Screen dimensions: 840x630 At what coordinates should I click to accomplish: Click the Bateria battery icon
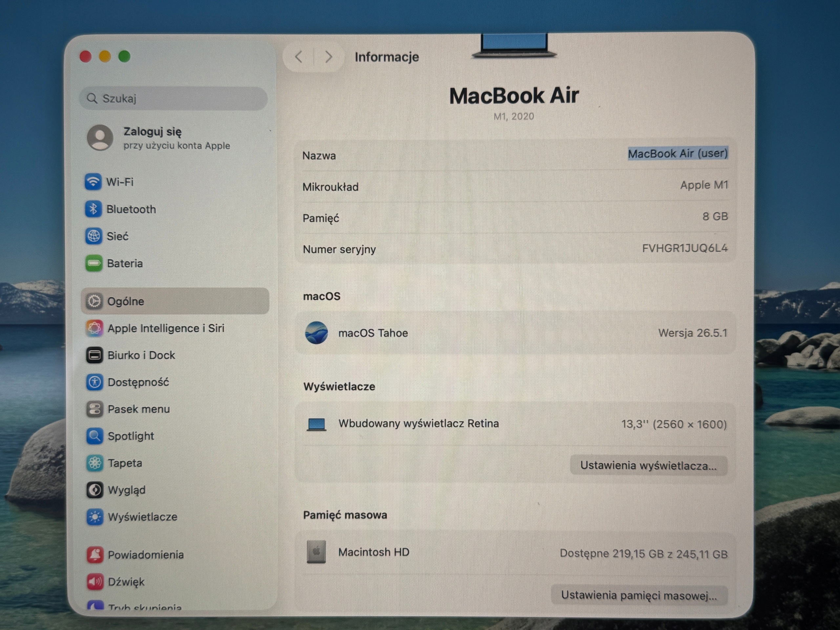point(94,263)
